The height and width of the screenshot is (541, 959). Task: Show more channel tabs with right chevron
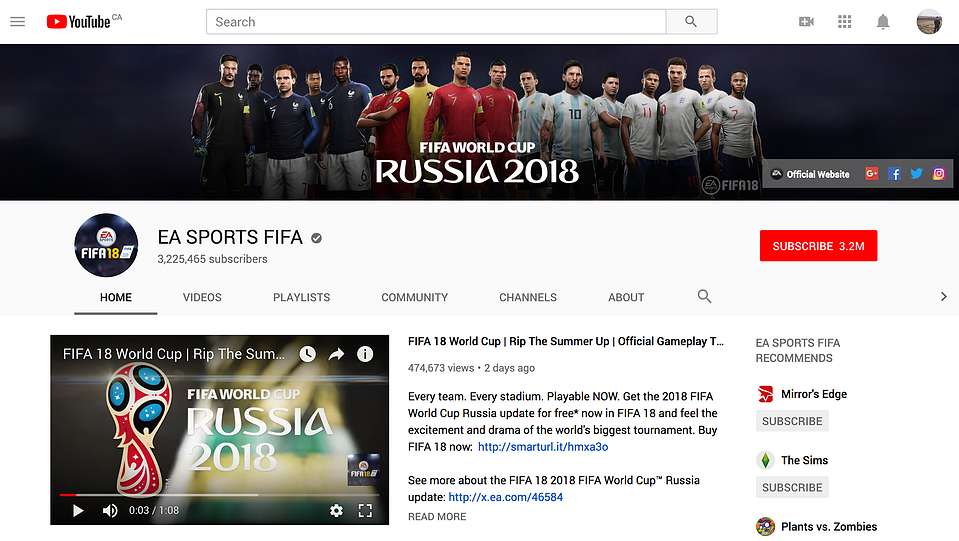tap(943, 296)
